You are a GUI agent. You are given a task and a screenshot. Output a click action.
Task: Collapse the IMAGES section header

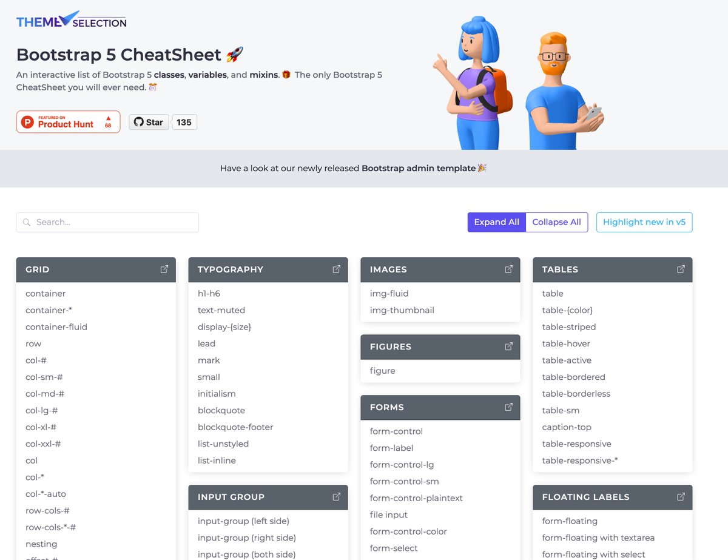pyautogui.click(x=440, y=269)
